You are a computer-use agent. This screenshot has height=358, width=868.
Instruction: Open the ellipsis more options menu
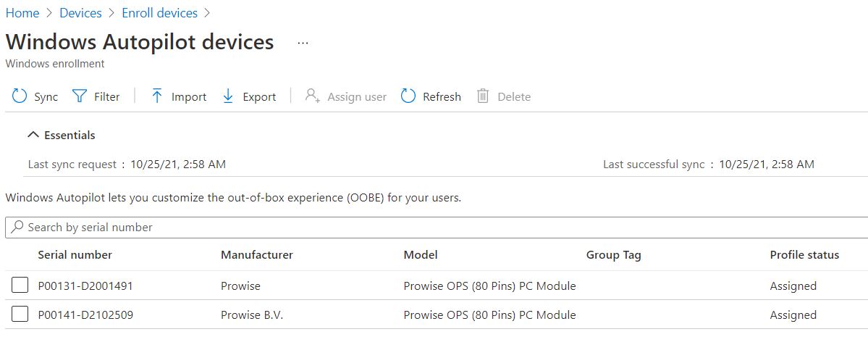click(303, 43)
